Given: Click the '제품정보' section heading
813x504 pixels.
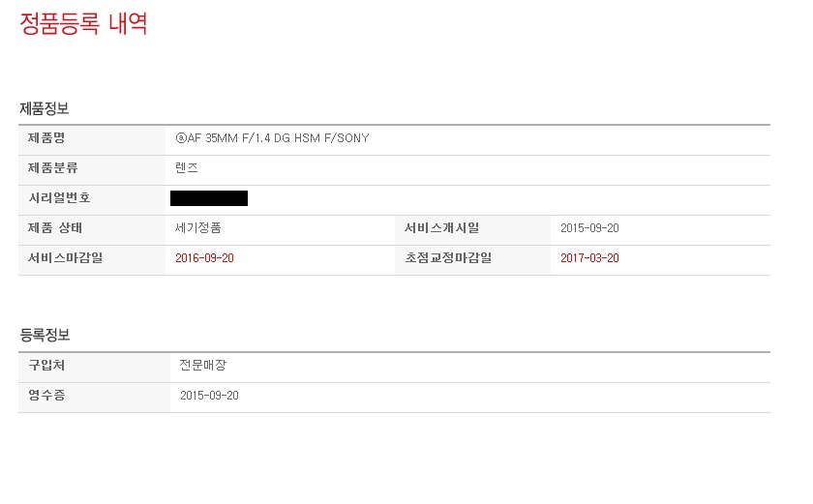Looking at the screenshot, I should click(45, 108).
